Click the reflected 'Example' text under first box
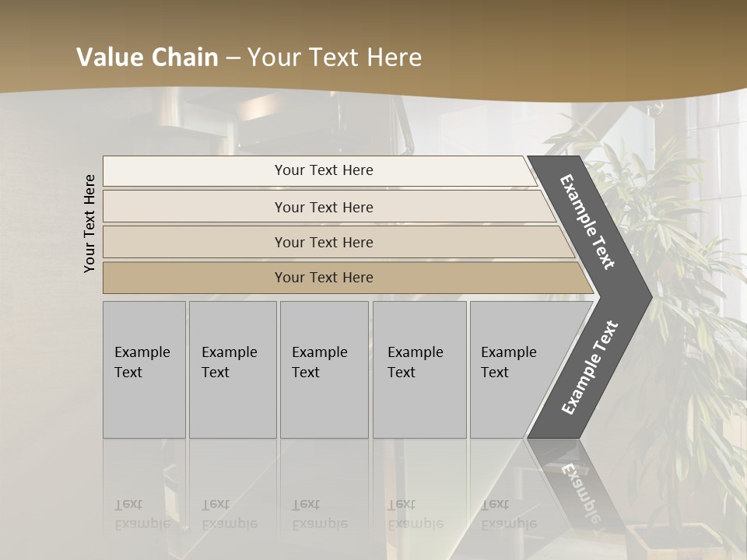Viewport: 747px width, 560px height. 142,524
